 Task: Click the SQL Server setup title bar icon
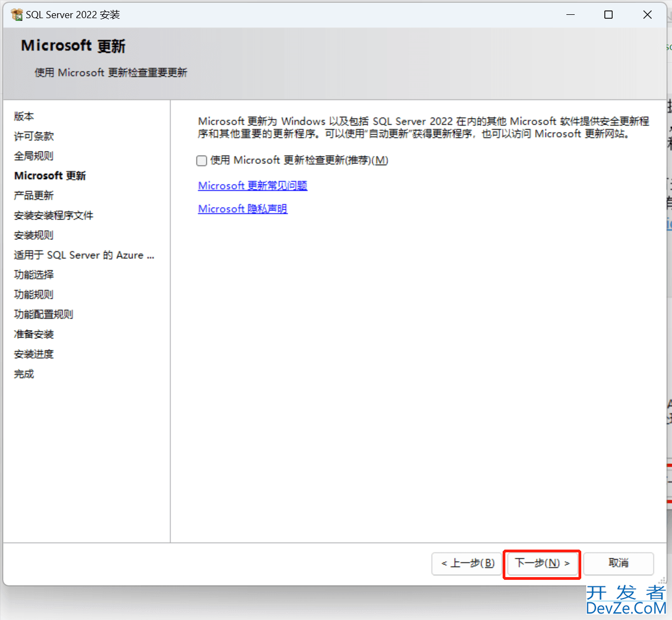pos(16,14)
